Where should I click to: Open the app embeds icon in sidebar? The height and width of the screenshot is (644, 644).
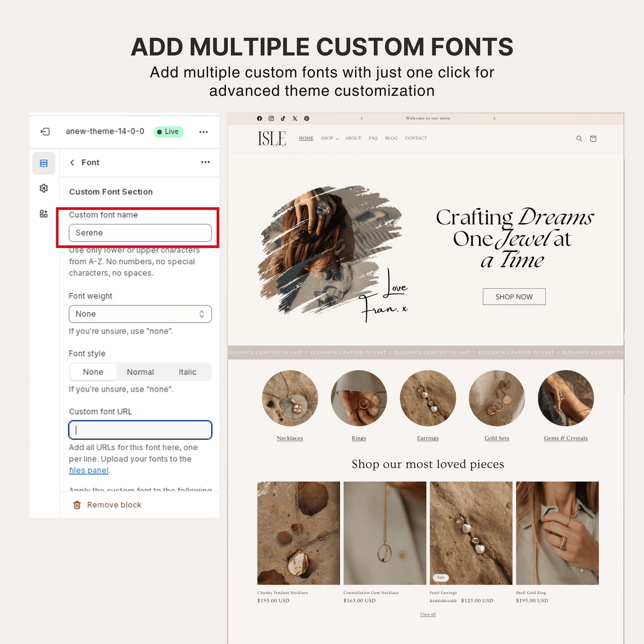tap(44, 214)
